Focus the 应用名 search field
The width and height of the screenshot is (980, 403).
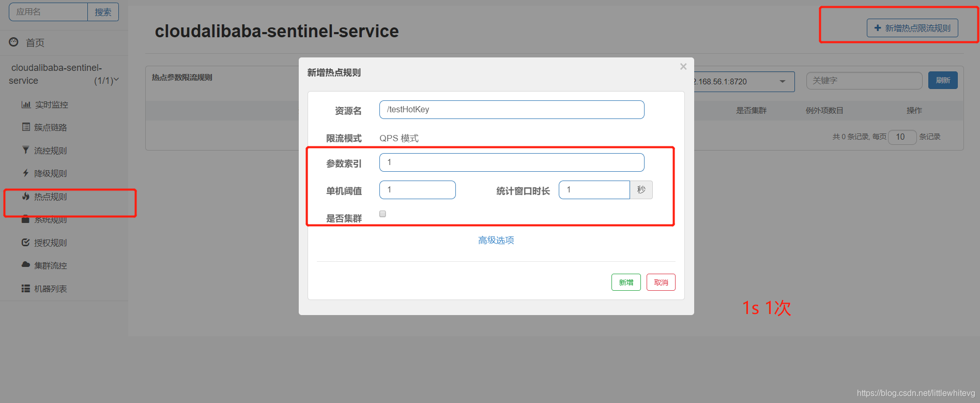(48, 12)
